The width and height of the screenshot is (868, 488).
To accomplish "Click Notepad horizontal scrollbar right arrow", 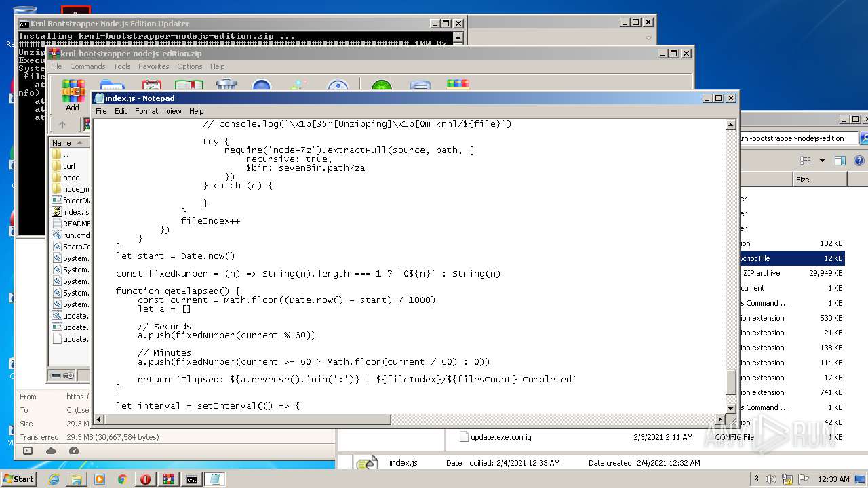I will [x=720, y=420].
